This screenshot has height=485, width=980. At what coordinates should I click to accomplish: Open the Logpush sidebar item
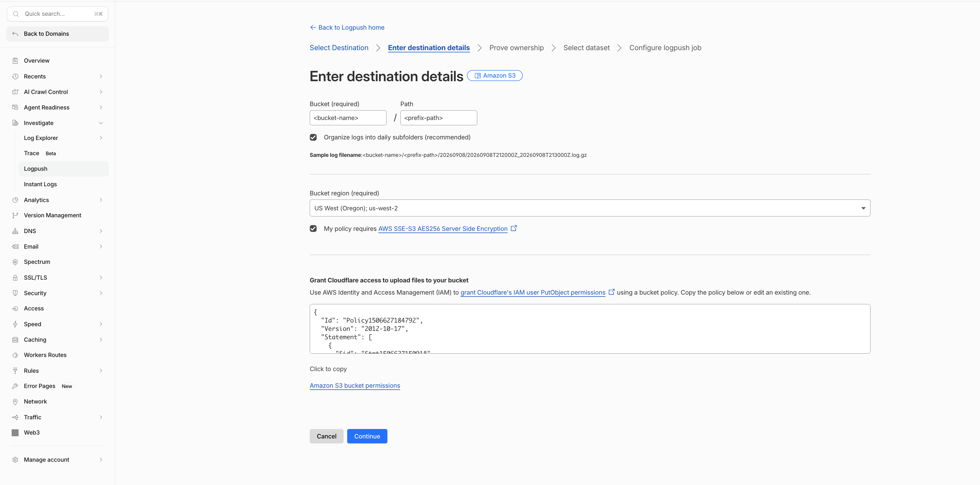(64, 169)
